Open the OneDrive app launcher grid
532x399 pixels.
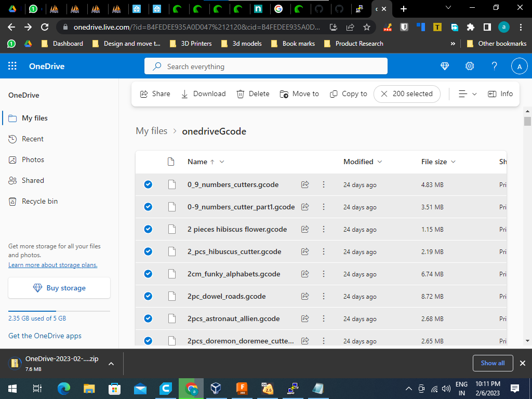coord(12,66)
